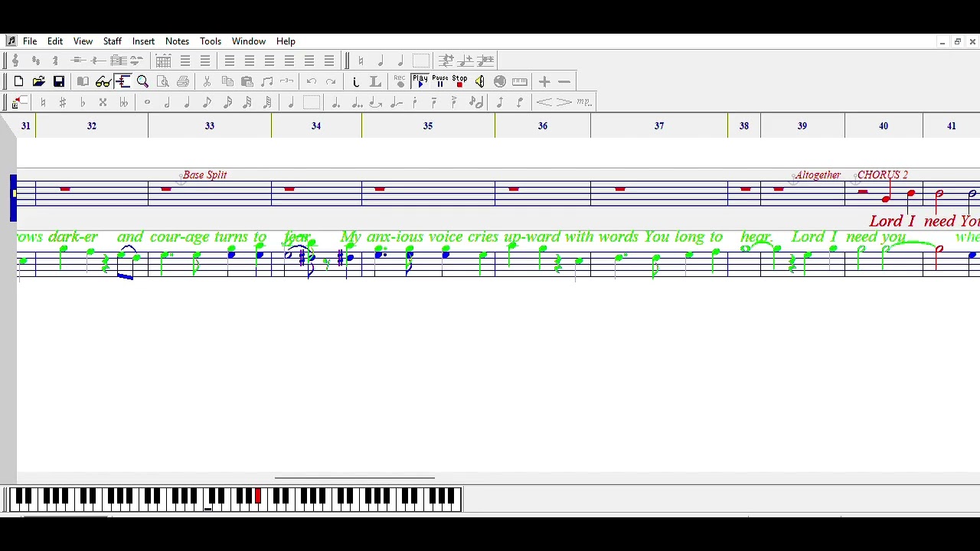980x551 pixels.
Task: Click the crescendo hairpin icon
Action: (x=544, y=102)
